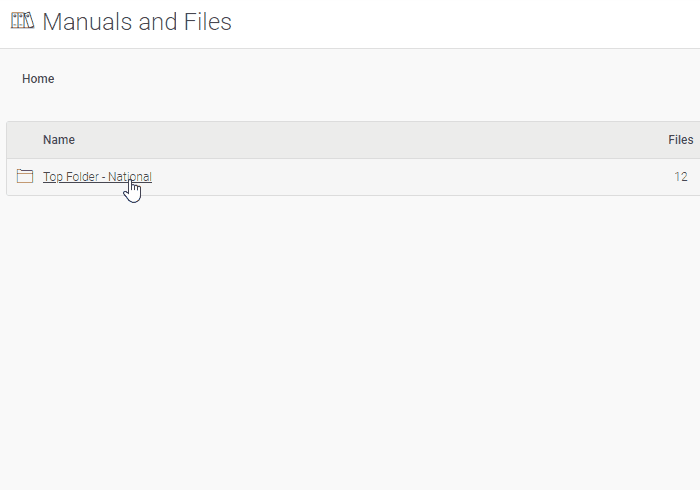Click the Manuals and Files title text

(x=137, y=21)
